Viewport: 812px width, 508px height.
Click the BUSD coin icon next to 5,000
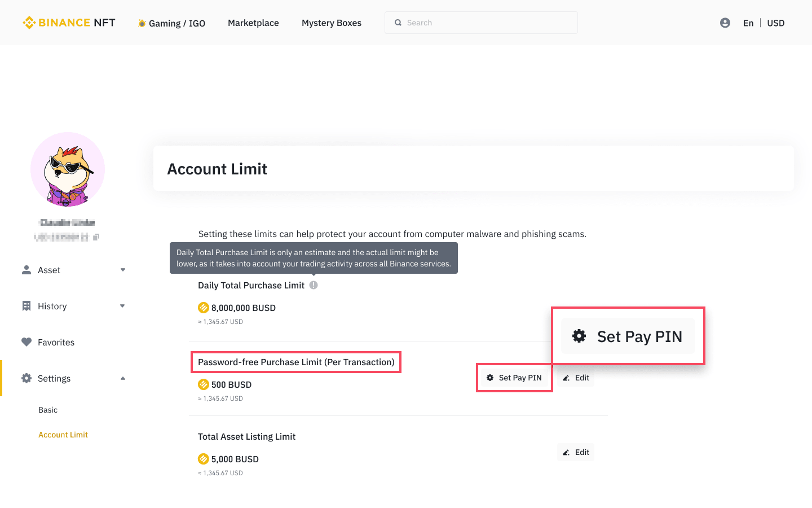point(204,459)
